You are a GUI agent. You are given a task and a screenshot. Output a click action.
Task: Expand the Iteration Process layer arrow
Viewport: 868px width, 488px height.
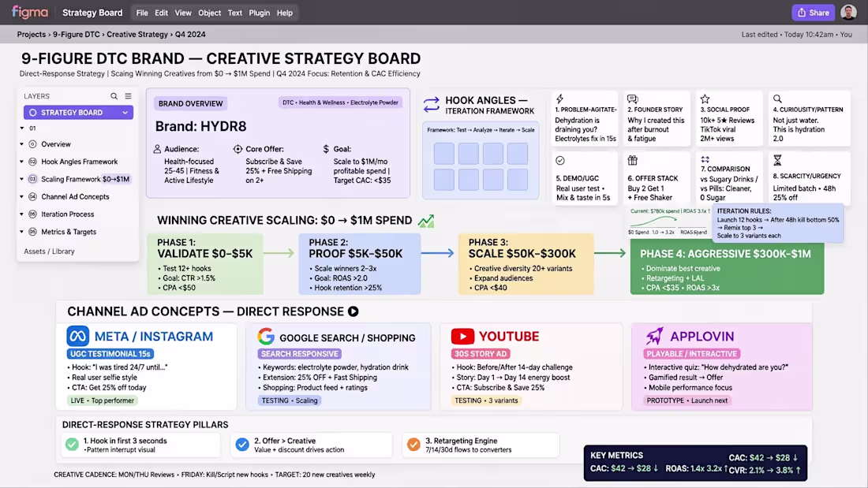[22, 214]
